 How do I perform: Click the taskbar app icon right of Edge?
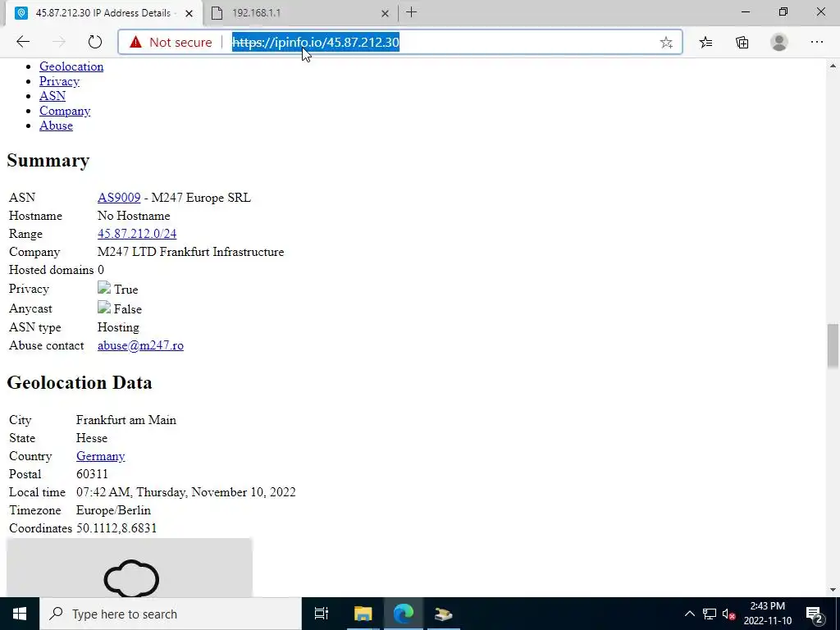[444, 614]
